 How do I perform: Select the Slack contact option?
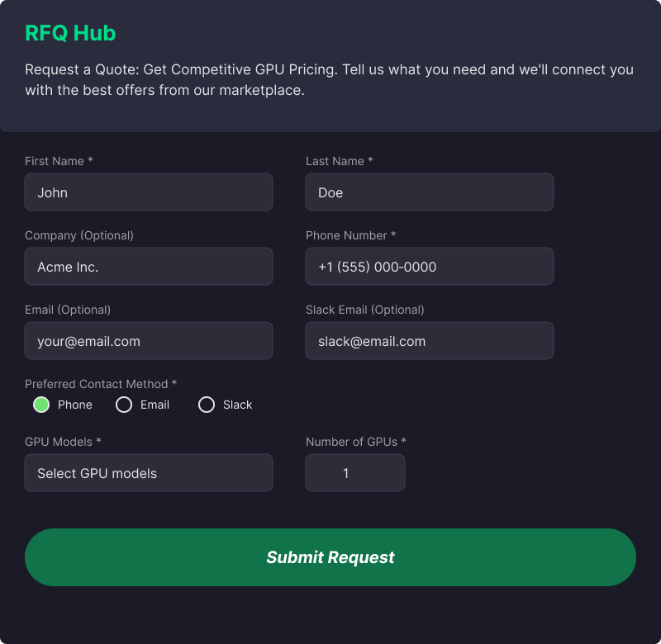[x=207, y=405]
